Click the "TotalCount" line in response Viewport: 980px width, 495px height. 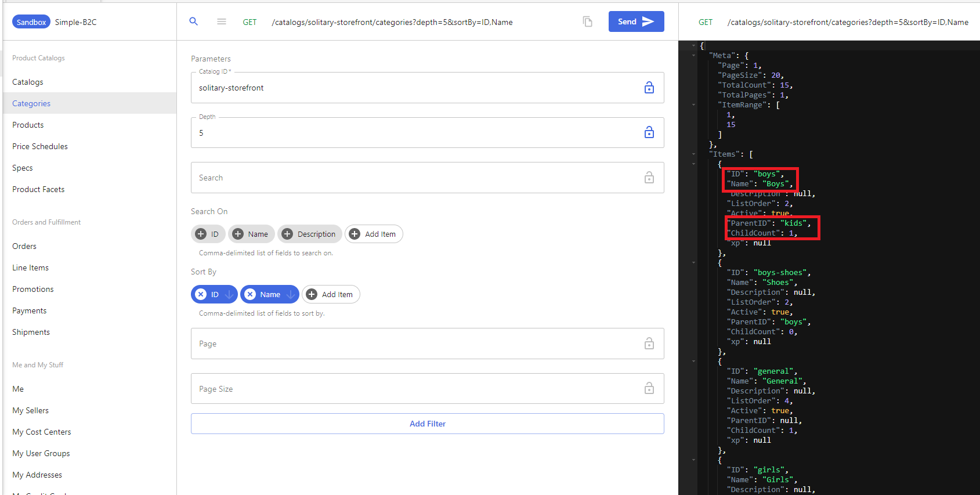pyautogui.click(x=755, y=85)
